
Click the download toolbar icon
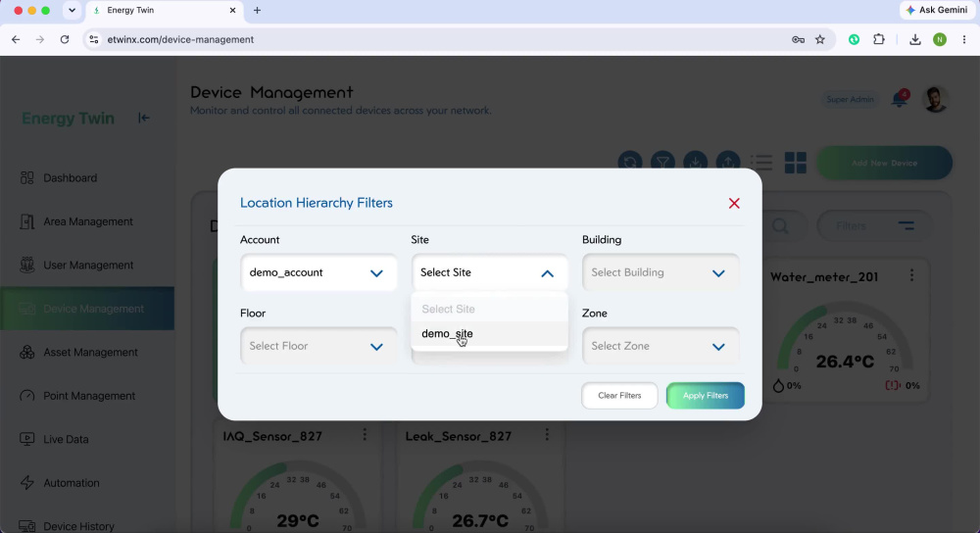tap(695, 163)
